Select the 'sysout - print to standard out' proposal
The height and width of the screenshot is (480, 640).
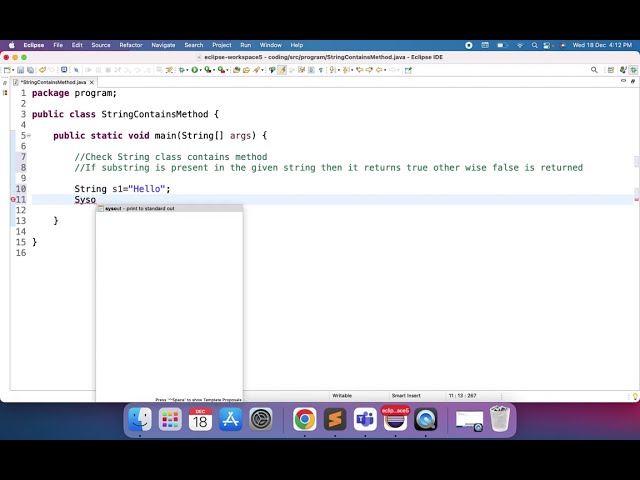tap(169, 208)
